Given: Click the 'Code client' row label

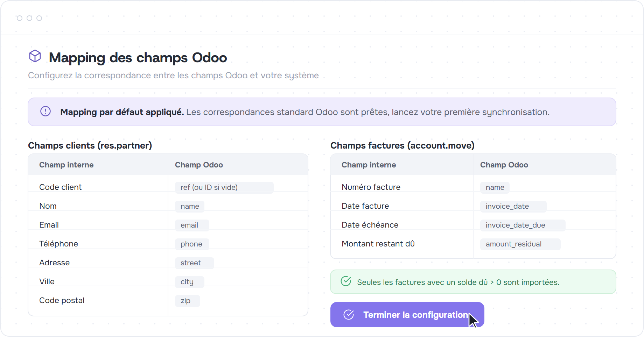Looking at the screenshot, I should pos(60,187).
